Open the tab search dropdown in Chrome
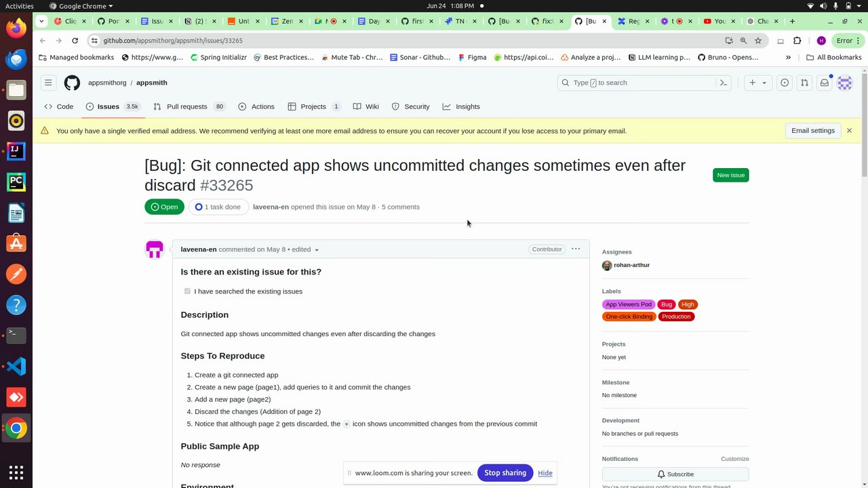The height and width of the screenshot is (488, 868). pyautogui.click(x=41, y=21)
